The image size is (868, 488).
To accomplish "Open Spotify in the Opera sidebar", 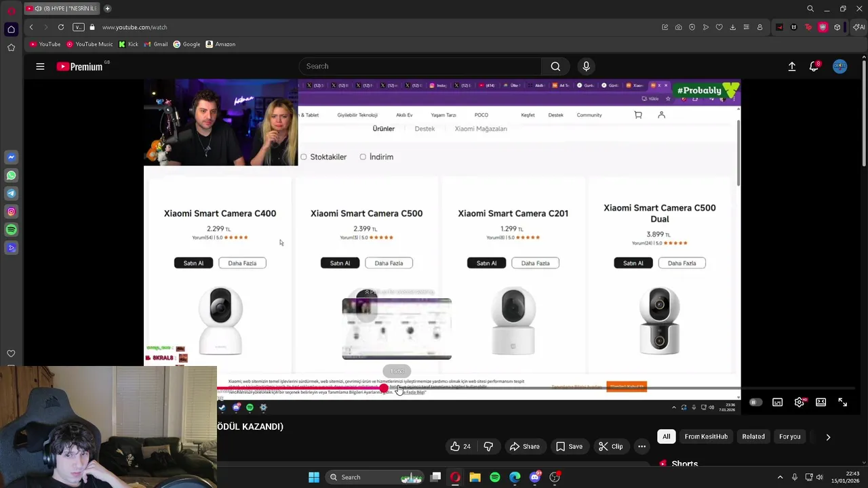I will click(x=11, y=230).
